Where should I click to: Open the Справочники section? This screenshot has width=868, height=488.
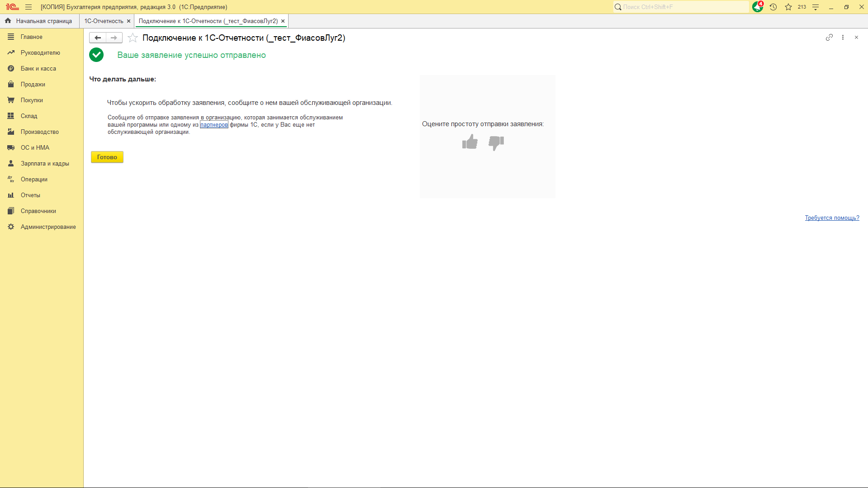[x=42, y=211]
